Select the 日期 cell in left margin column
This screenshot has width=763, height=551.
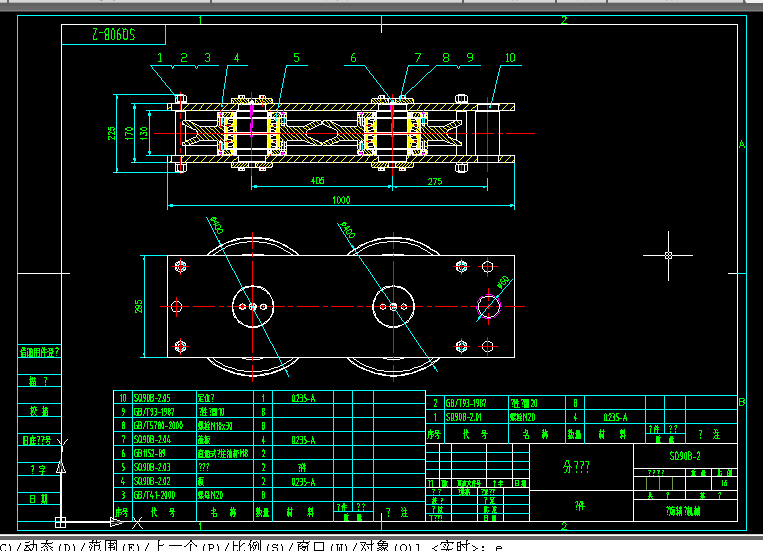[38, 499]
